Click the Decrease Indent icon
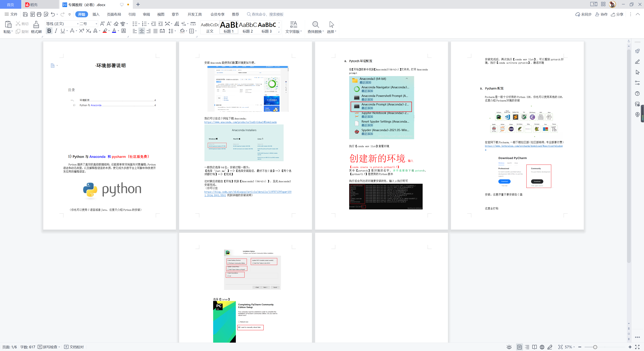Screen dimensions: 644x351 coord(153,24)
